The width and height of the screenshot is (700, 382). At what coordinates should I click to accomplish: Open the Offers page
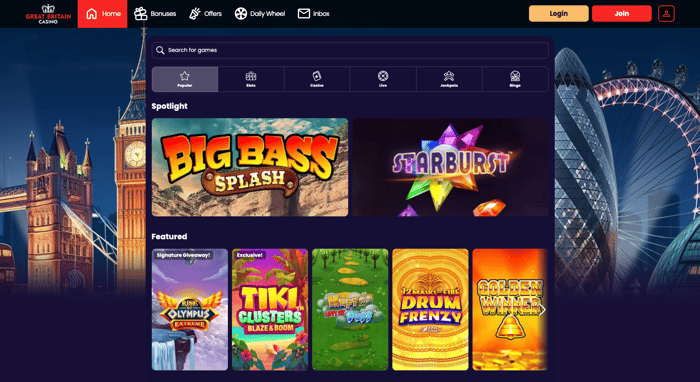coord(205,14)
